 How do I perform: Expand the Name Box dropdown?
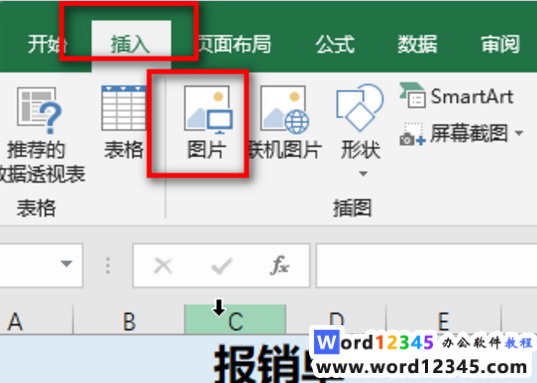point(66,264)
